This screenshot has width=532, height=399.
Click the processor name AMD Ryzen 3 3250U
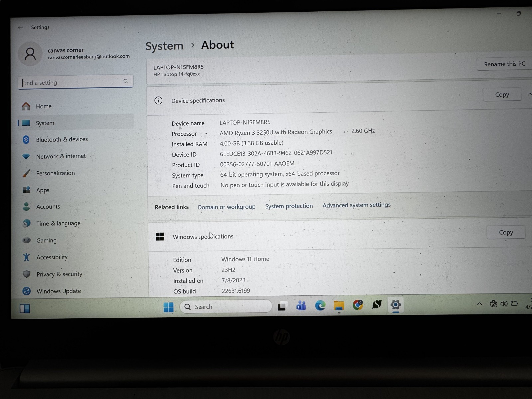[x=276, y=132]
